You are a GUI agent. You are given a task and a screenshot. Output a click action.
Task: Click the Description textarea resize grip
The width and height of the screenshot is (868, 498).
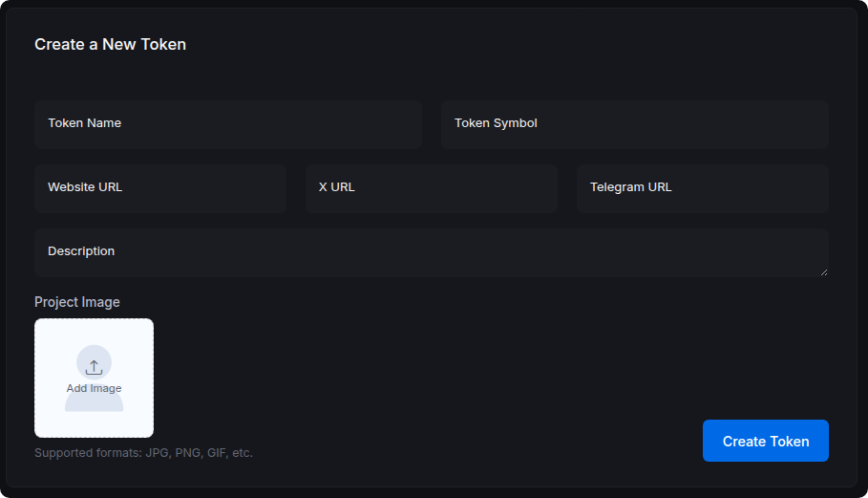pos(824,272)
